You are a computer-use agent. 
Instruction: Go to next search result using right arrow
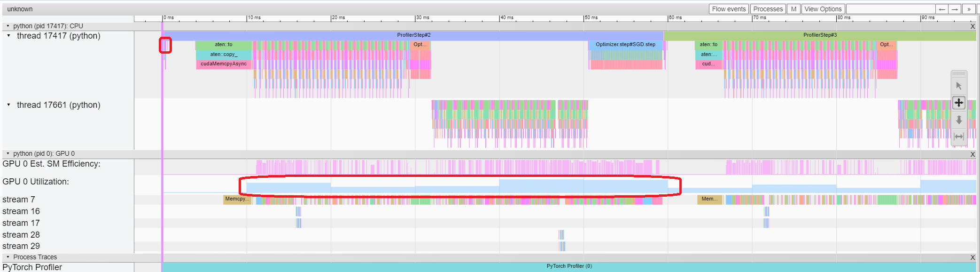click(955, 9)
